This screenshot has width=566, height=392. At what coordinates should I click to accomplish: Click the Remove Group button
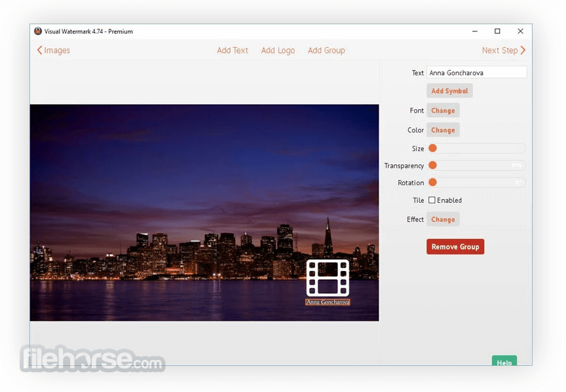tap(455, 247)
